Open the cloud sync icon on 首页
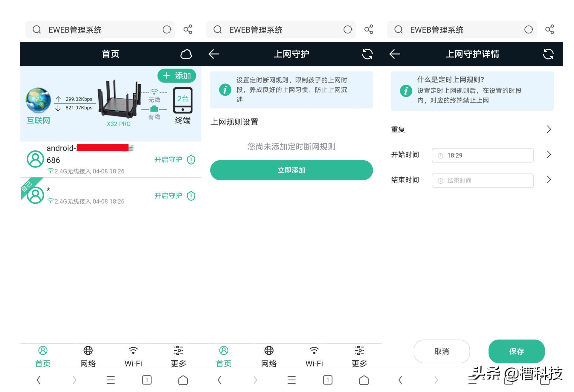The width and height of the screenshot is (574, 392). 186,54
